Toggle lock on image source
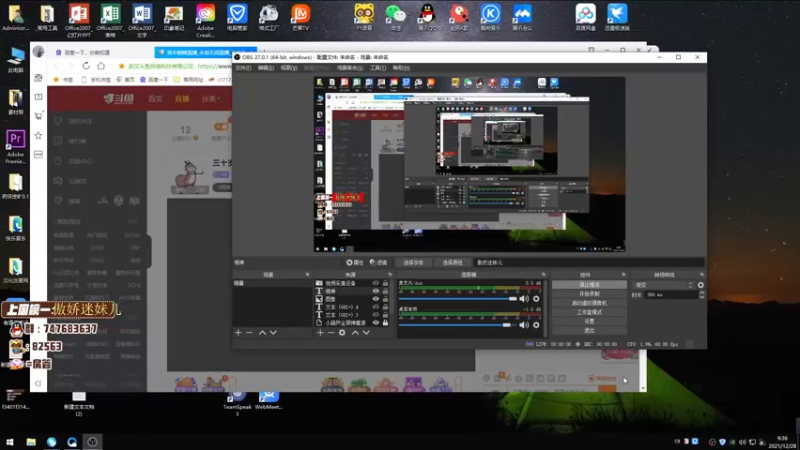Viewport: 800px width, 450px height. pos(386,299)
